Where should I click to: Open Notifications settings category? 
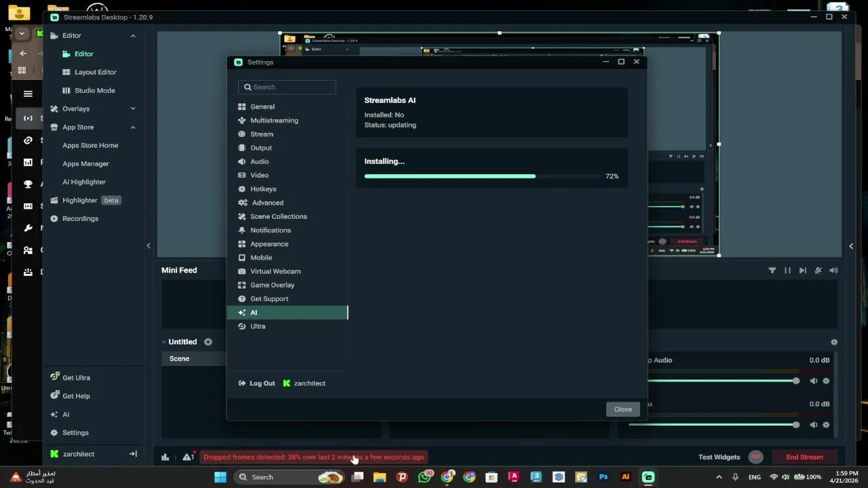287,230
